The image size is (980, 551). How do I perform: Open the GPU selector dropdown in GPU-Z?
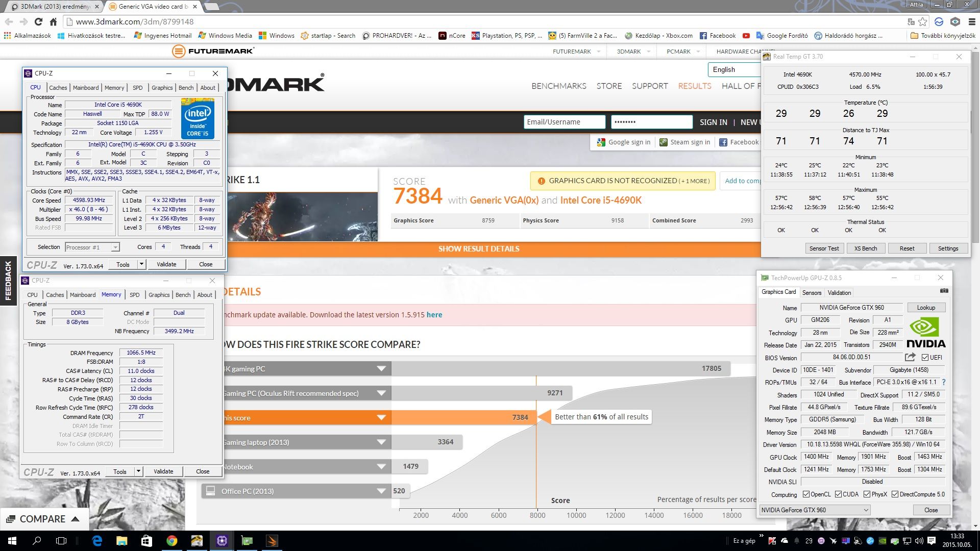coord(814,510)
